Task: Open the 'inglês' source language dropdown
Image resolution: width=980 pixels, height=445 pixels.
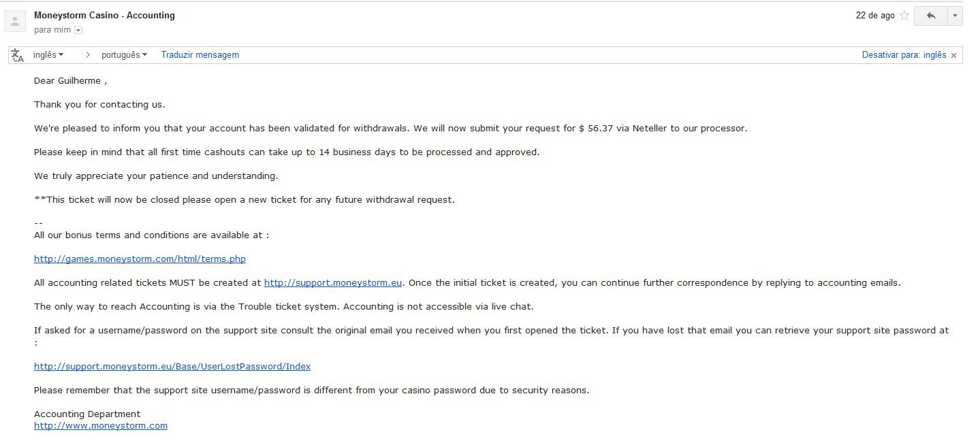Action: (x=48, y=55)
